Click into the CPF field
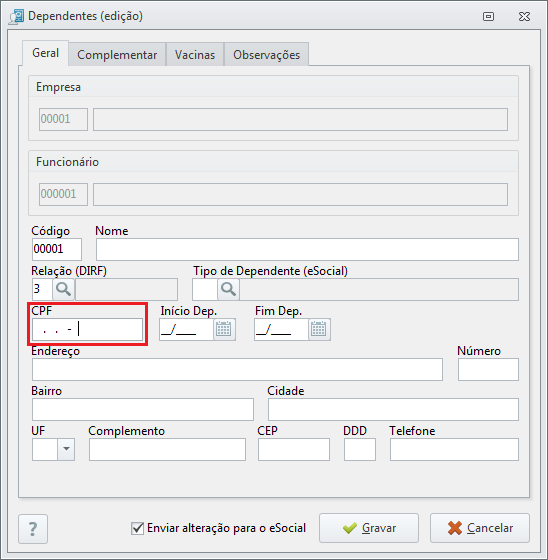This screenshot has width=548, height=560. click(88, 329)
